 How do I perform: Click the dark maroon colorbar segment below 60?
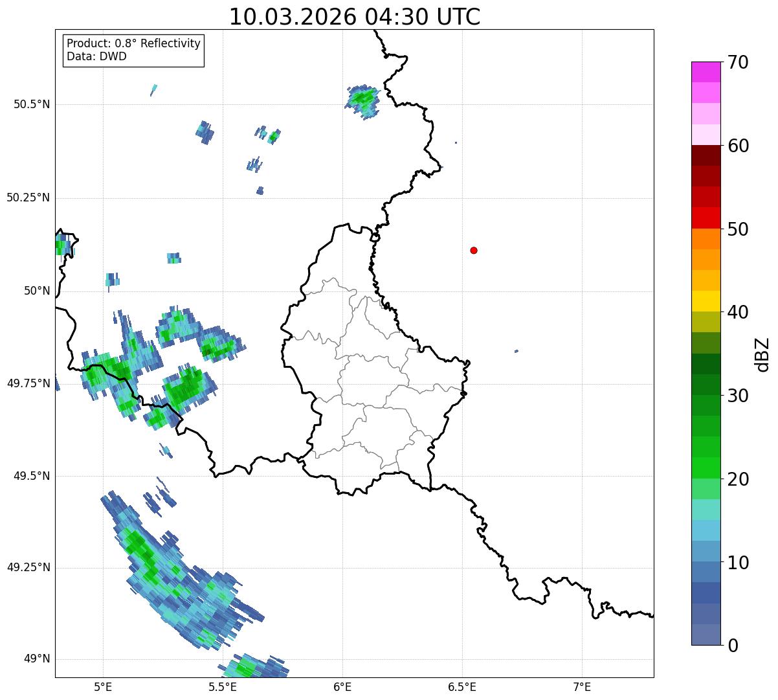point(706,155)
